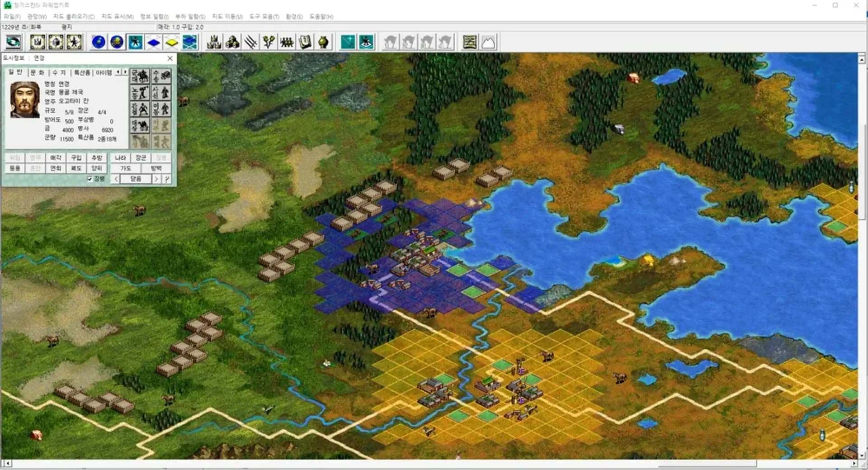Image resolution: width=868 pixels, height=470 pixels.
Task: Click the teal layered grid toolbar icon
Action: pyautogui.click(x=190, y=43)
